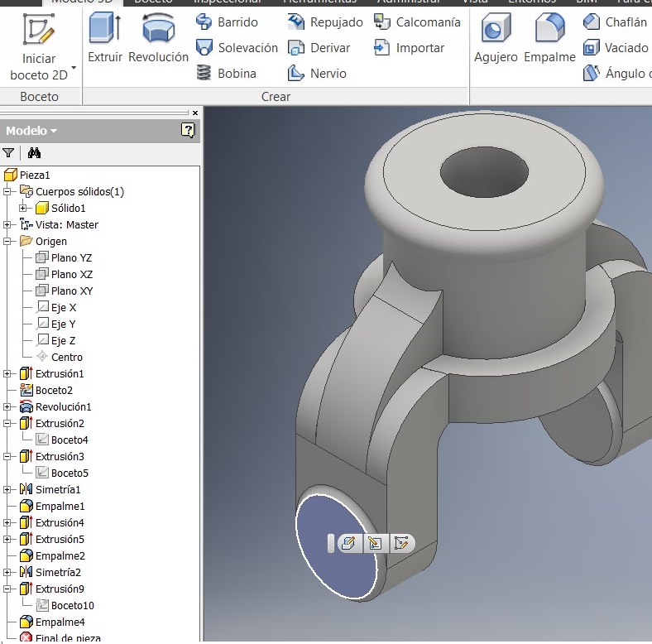Select Plano XZ in the tree
This screenshot has height=644, width=652.
point(64,274)
